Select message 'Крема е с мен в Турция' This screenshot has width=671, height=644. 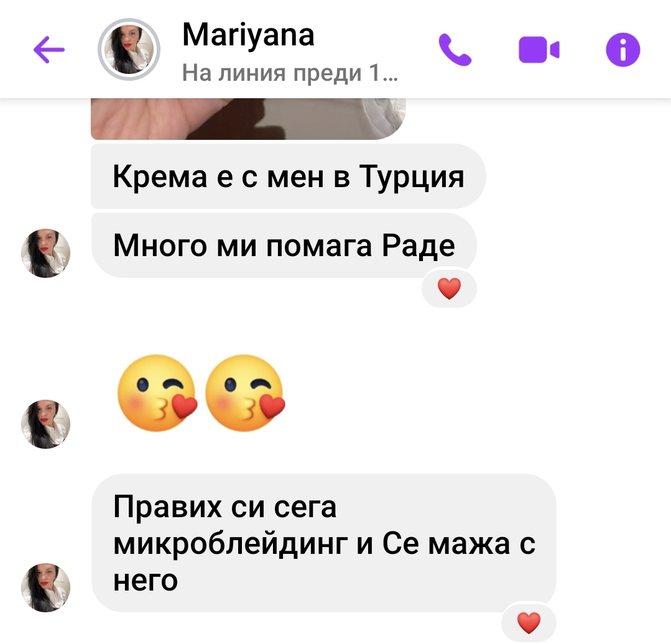point(288,176)
